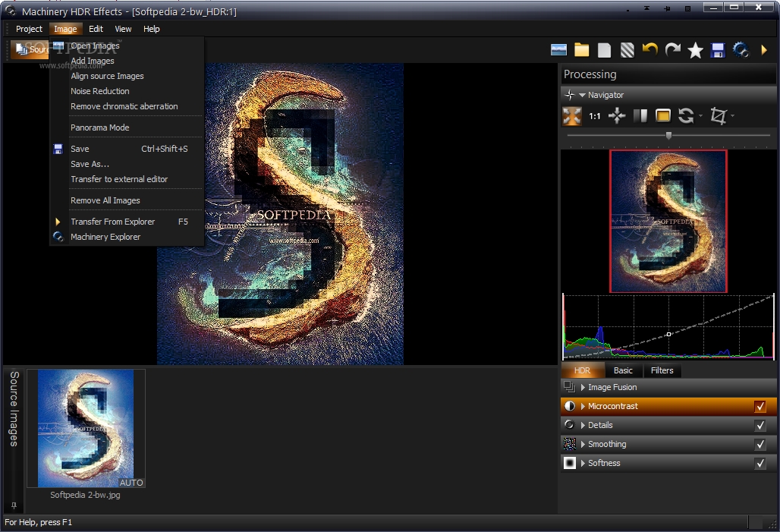780x532 pixels.
Task: Click Save in the Image menu
Action: click(x=127, y=149)
